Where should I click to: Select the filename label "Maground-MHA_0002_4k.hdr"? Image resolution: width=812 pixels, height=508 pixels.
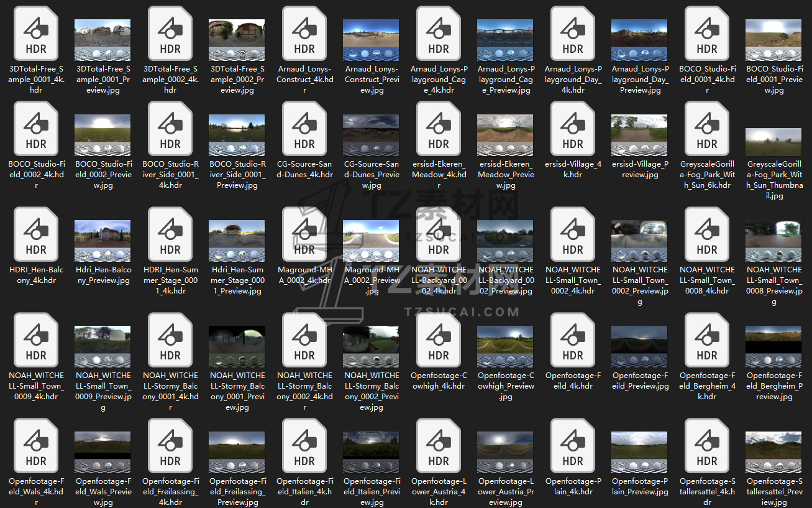tap(304, 275)
